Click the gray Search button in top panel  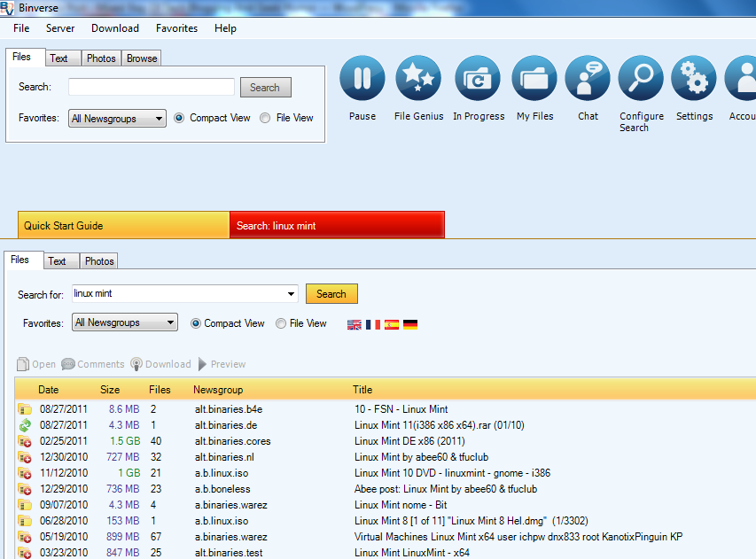point(266,87)
